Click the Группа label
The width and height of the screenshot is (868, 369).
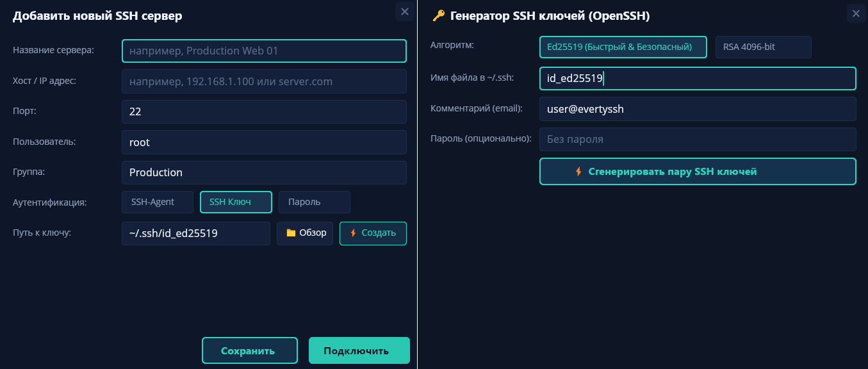click(x=30, y=172)
